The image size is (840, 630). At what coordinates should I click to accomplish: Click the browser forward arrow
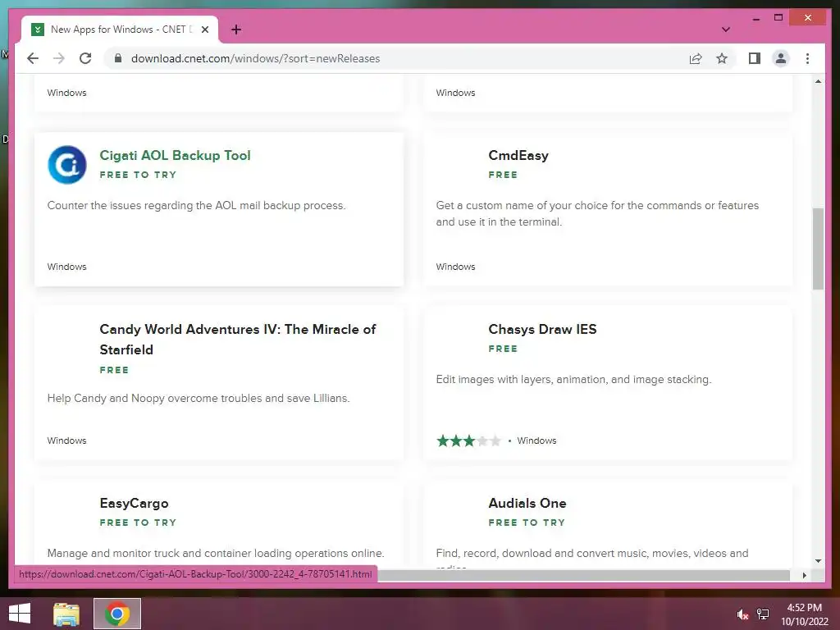click(59, 58)
